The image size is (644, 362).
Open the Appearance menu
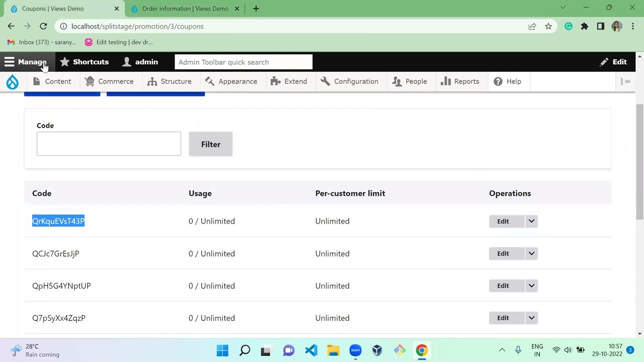click(231, 81)
